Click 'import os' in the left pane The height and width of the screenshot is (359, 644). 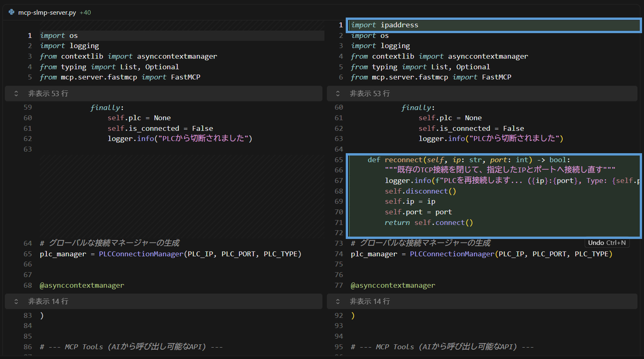click(59, 35)
